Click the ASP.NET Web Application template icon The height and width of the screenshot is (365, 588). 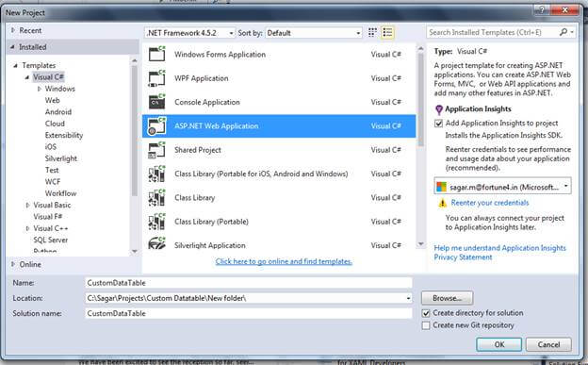156,125
